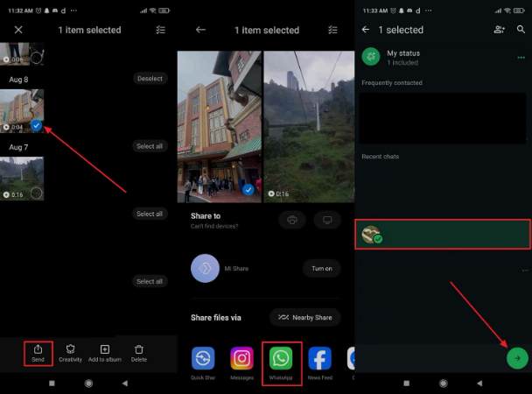This screenshot has height=394, width=532.
Task: Tap the Mi Share round icon
Action: click(205, 268)
